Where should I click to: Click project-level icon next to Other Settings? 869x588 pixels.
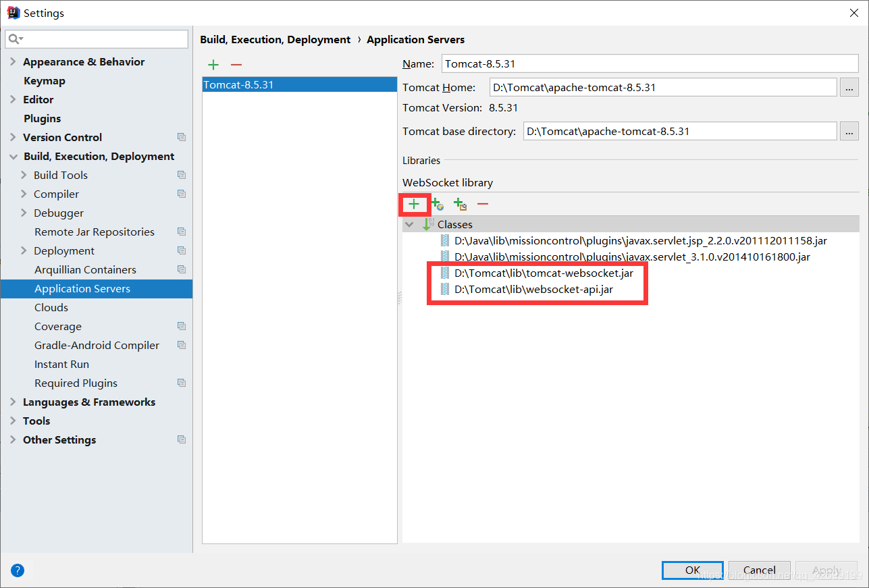(x=181, y=439)
